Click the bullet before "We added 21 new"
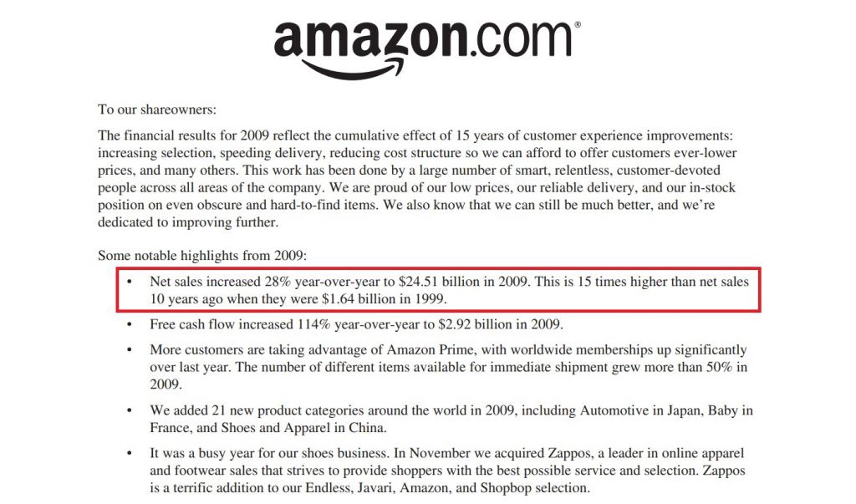 pyautogui.click(x=129, y=410)
